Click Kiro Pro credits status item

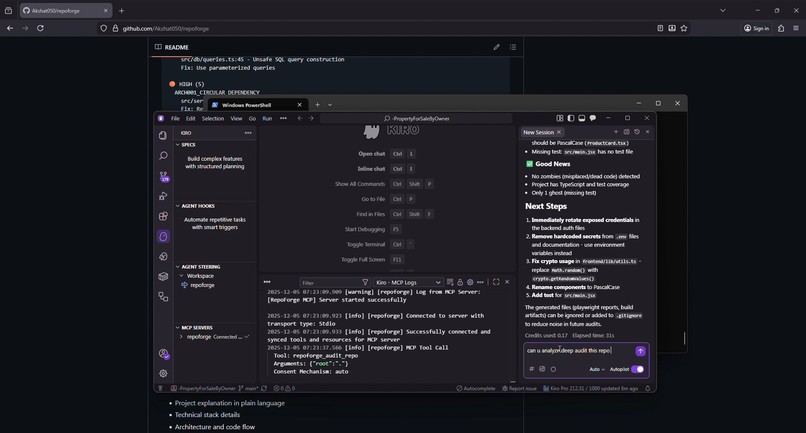coord(591,388)
